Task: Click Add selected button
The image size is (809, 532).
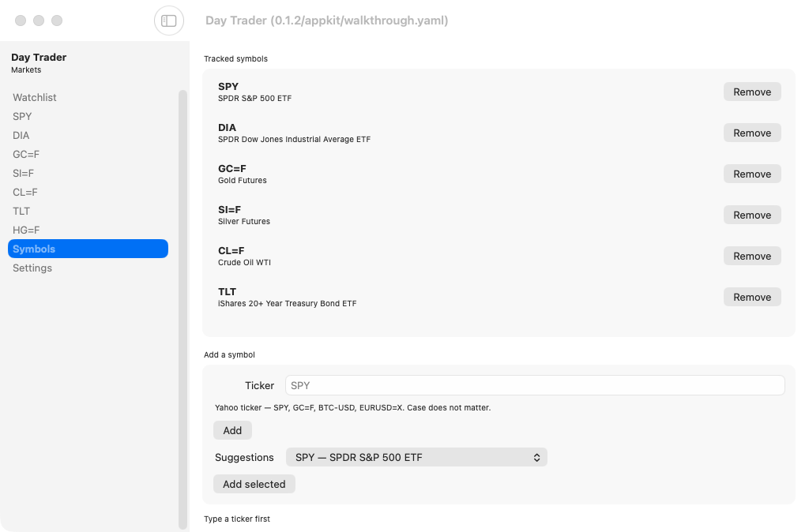Action: pyautogui.click(x=254, y=484)
